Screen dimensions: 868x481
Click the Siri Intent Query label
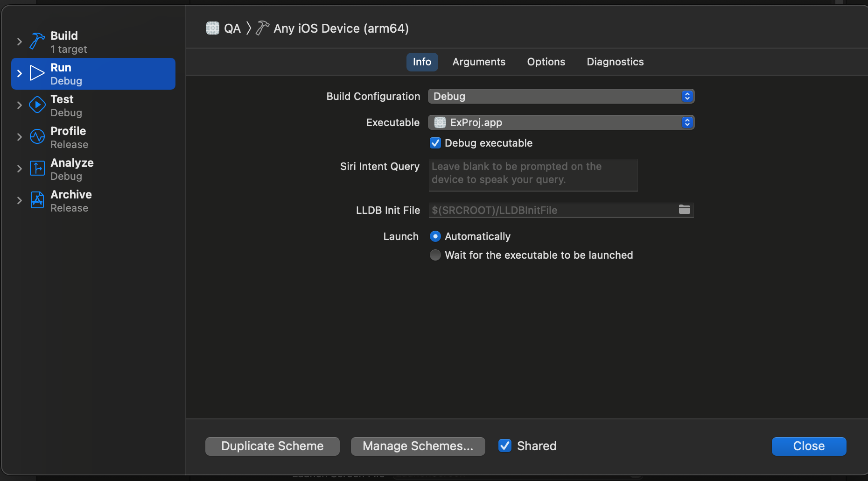[380, 166]
